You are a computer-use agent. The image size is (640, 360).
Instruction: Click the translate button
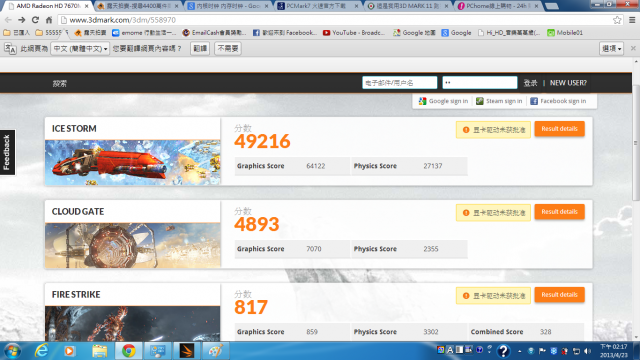tap(200, 49)
